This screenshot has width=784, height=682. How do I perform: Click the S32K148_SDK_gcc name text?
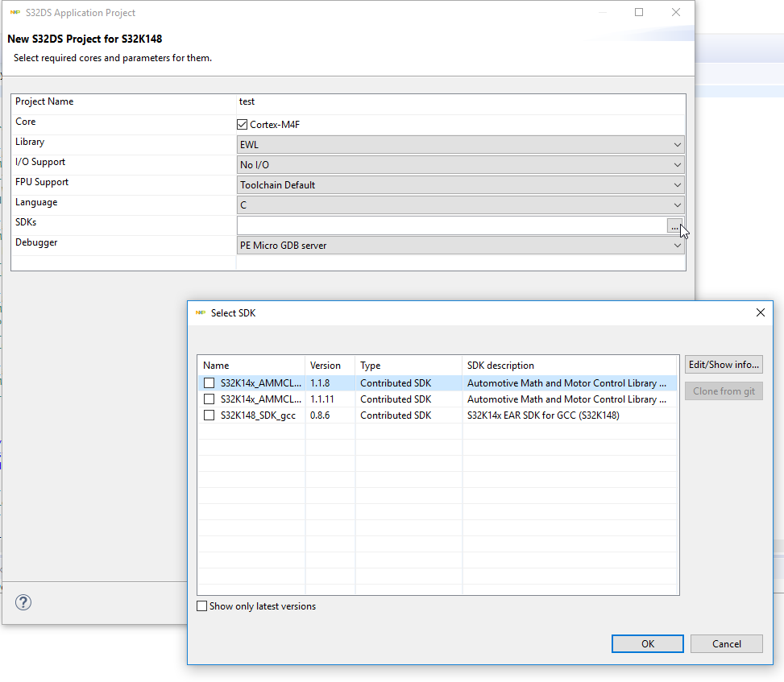[x=258, y=415]
